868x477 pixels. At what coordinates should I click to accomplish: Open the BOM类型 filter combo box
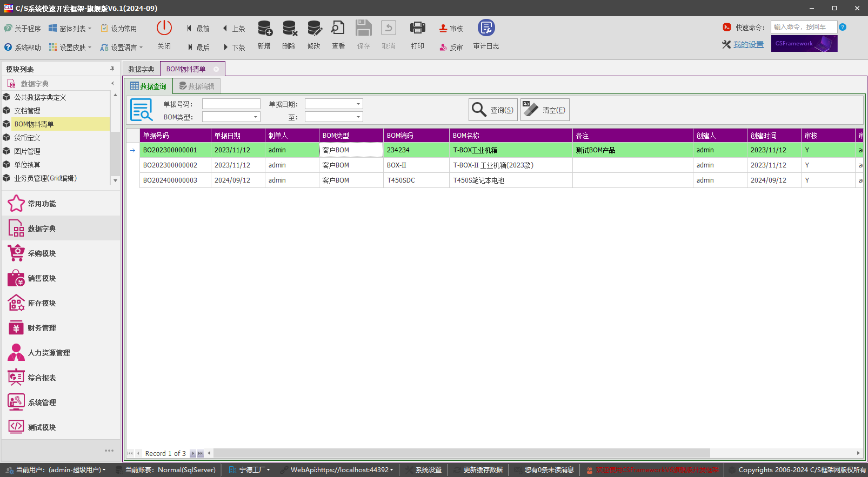click(x=256, y=117)
